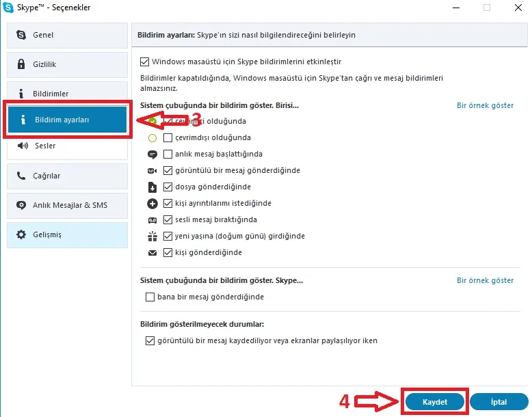Click the padlock icon for Gizlilik
Screen dimensions: 532x417
21,64
